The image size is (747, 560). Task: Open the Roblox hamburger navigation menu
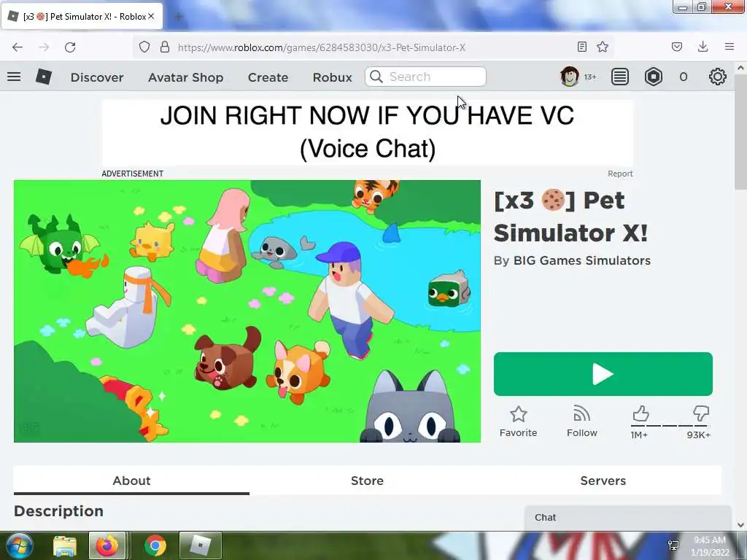click(14, 77)
